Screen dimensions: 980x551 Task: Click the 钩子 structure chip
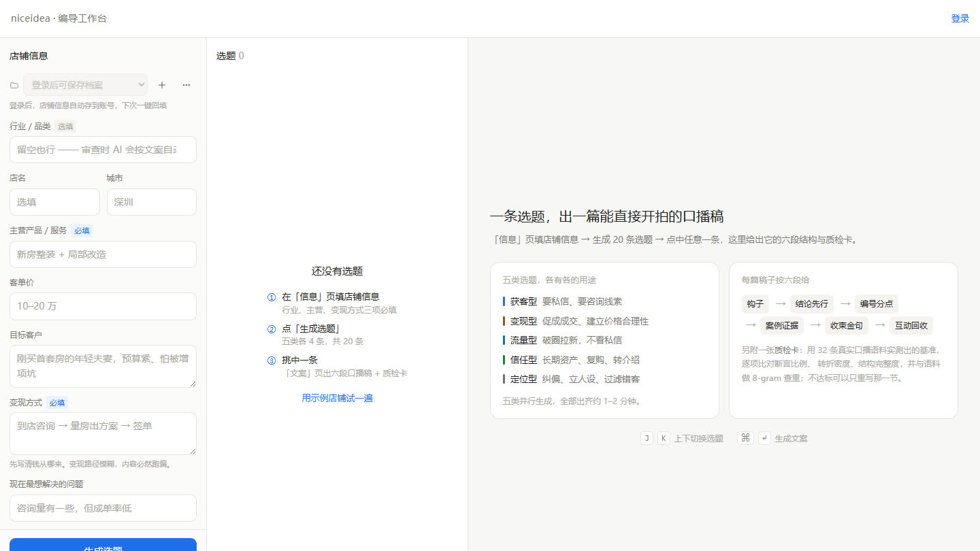point(755,304)
